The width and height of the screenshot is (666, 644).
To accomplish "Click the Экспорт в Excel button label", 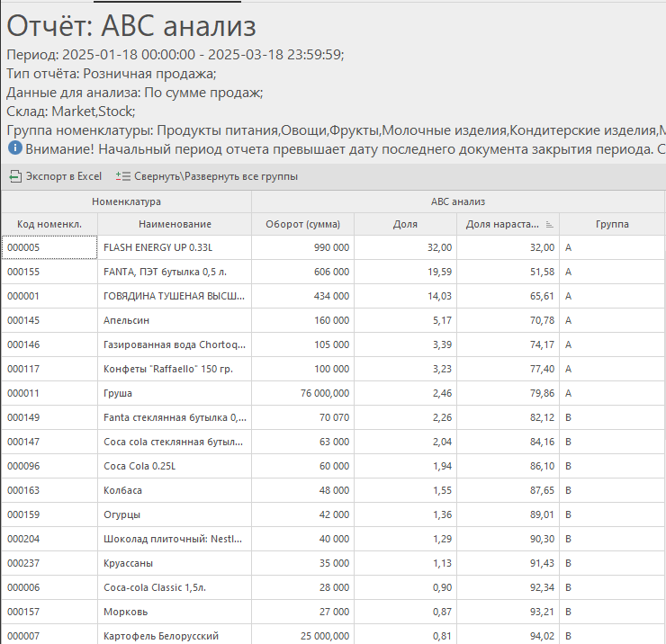I will tap(64, 176).
